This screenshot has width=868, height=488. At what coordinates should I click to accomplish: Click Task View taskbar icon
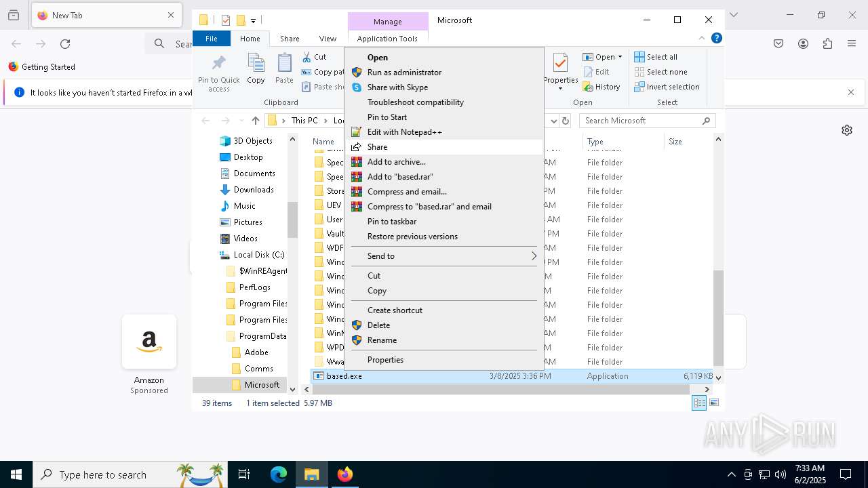click(x=244, y=474)
